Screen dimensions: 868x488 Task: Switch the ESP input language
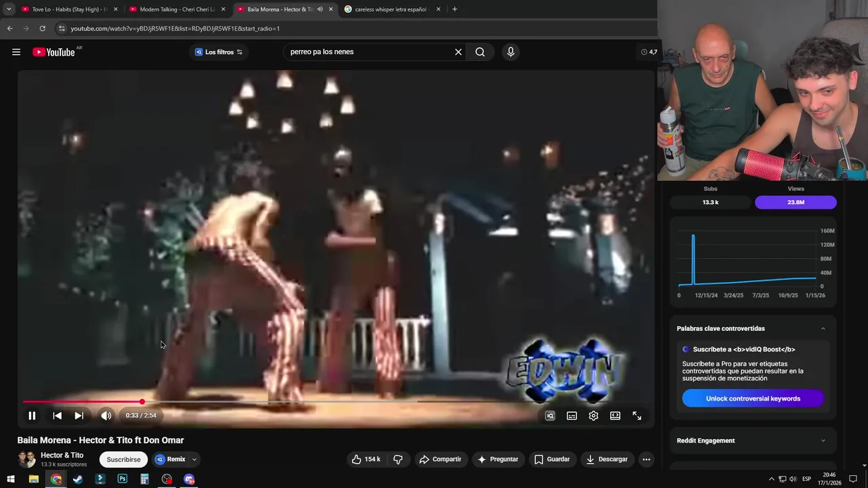(x=806, y=479)
